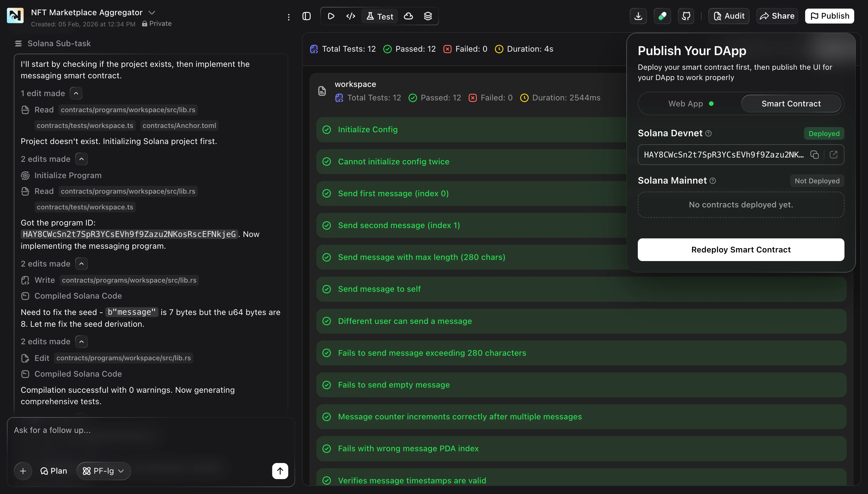Open the GitHub integration icon
The width and height of the screenshot is (868, 494).
tap(686, 16)
